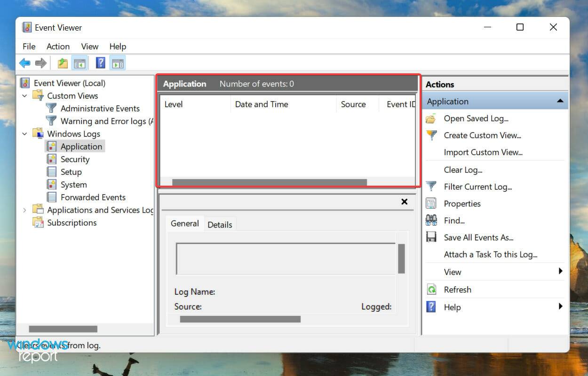Click the Help question mark toolbar icon
The image size is (588, 376).
pyautogui.click(x=100, y=63)
